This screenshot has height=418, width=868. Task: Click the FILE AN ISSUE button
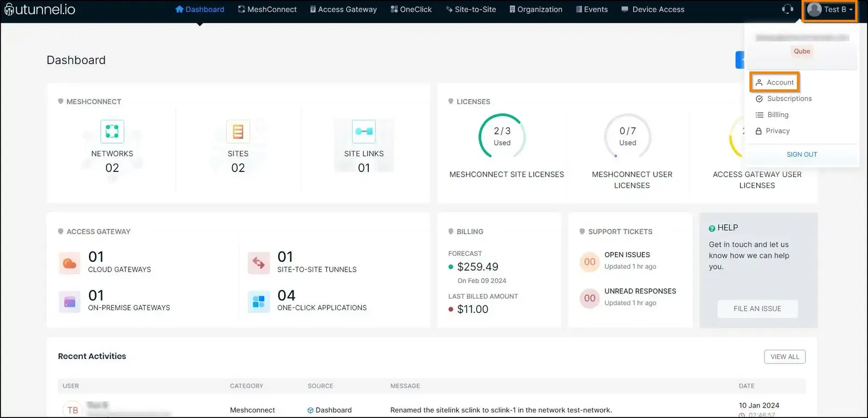[757, 308]
